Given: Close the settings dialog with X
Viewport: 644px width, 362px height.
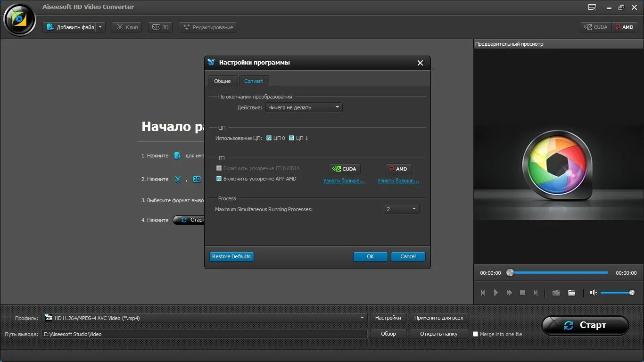Looking at the screenshot, I should 420,63.
